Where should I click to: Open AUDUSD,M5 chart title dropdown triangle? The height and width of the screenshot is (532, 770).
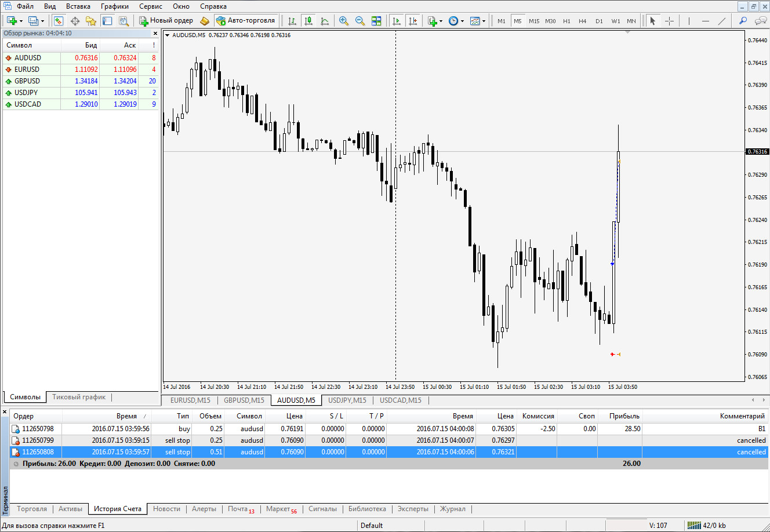(168, 35)
